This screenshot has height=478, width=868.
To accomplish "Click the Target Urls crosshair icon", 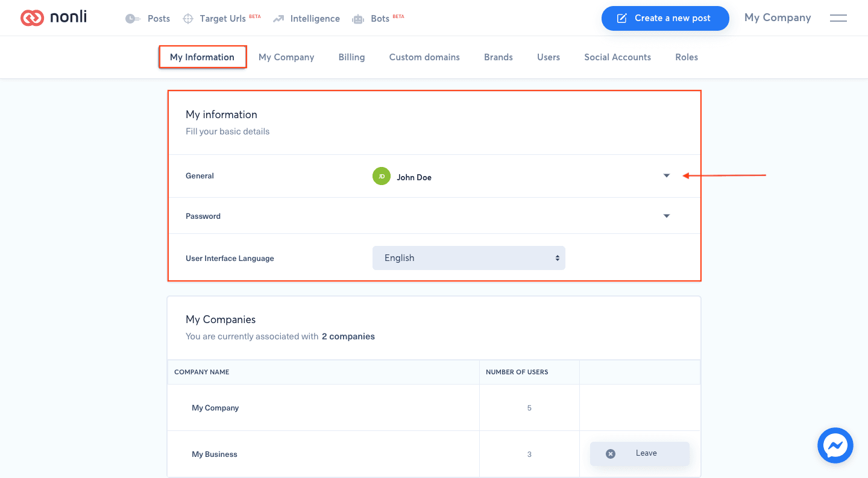I will pos(188,19).
